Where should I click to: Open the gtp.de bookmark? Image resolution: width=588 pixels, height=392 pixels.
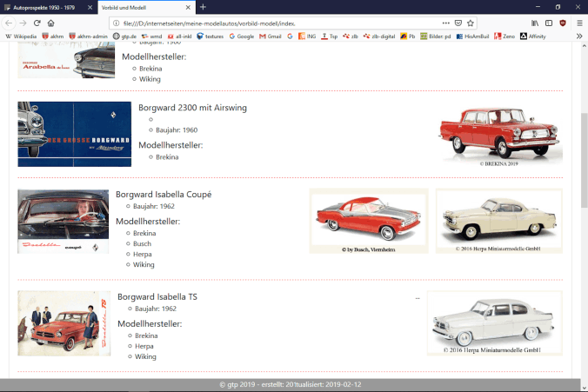tap(125, 37)
